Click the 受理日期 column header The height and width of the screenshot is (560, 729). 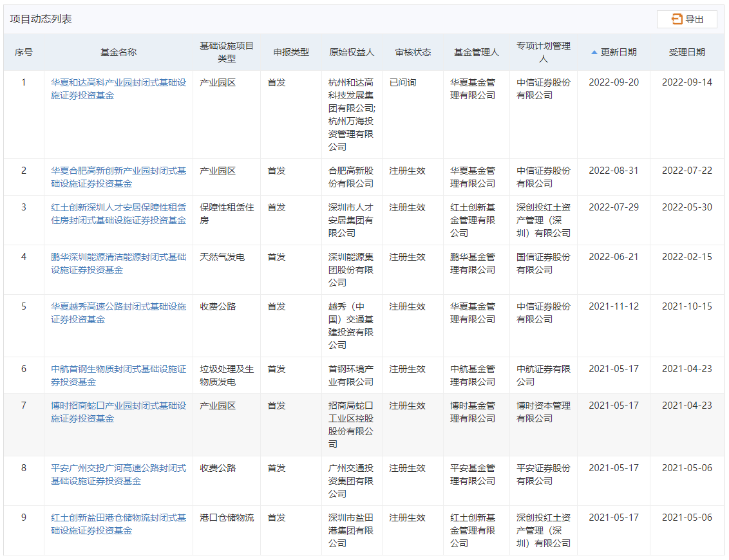[x=686, y=52]
